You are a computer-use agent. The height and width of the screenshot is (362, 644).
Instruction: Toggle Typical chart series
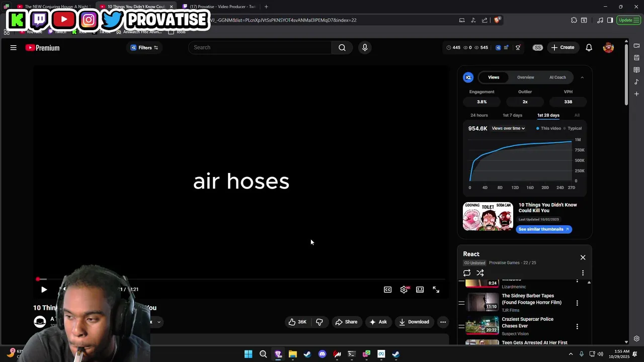point(573,128)
